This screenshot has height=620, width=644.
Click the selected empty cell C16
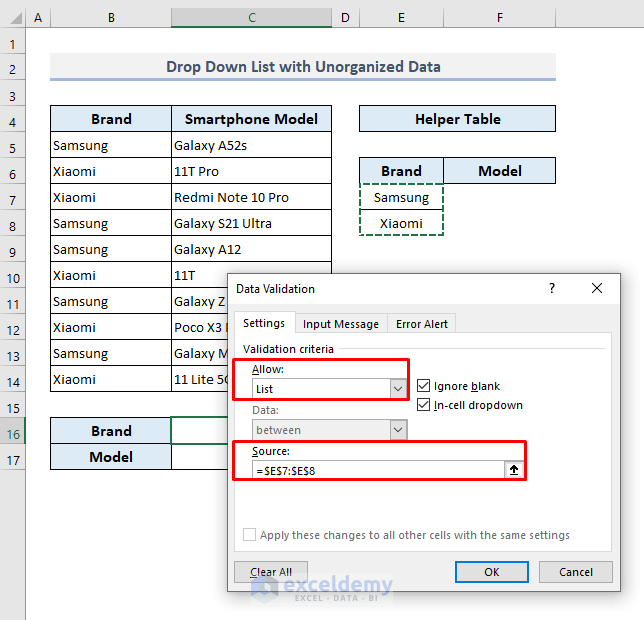(199, 431)
